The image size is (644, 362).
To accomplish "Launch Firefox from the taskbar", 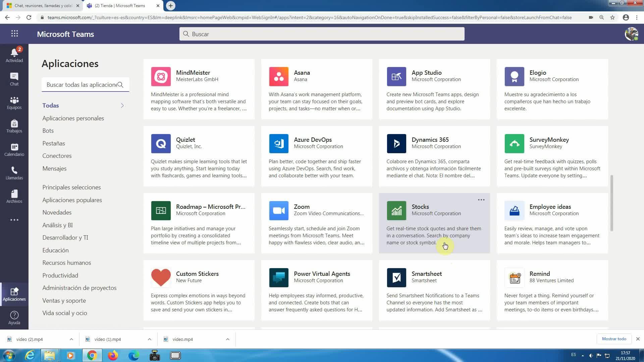I will (x=113, y=355).
